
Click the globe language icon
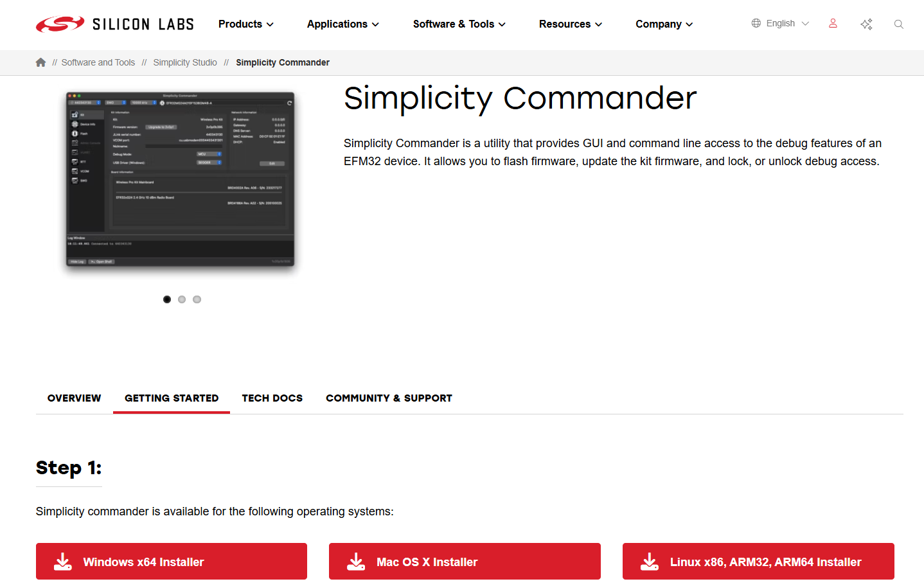pos(755,22)
